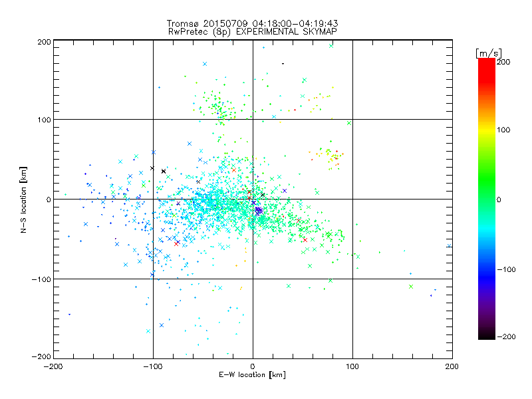Click the 'N-S location [km]' axis label
The height and width of the screenshot is (399, 532).
[23, 200]
